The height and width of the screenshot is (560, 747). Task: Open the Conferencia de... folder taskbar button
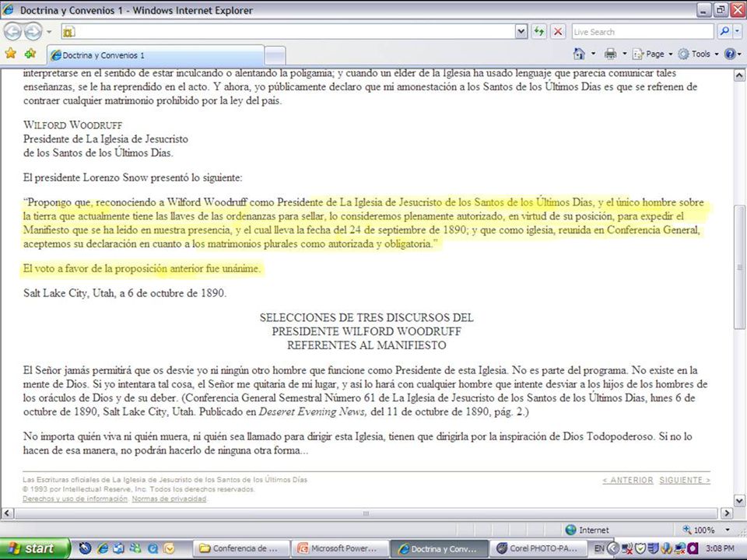click(243, 548)
